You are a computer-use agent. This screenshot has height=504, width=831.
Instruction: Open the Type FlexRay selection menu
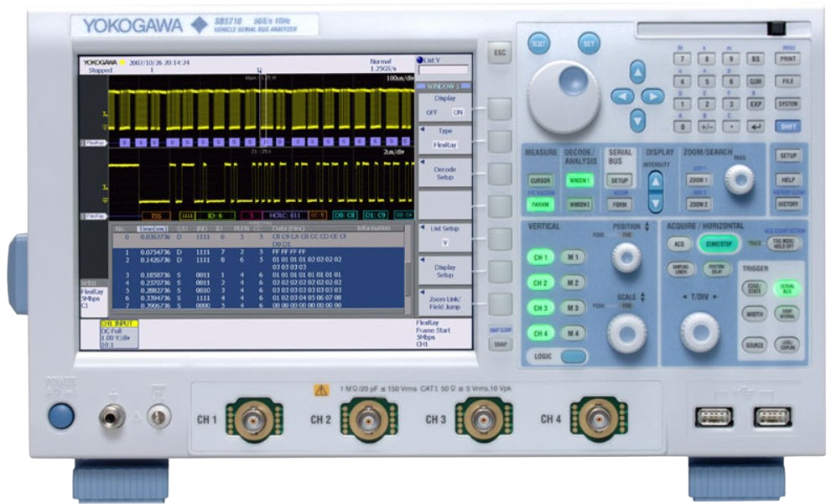[444, 138]
